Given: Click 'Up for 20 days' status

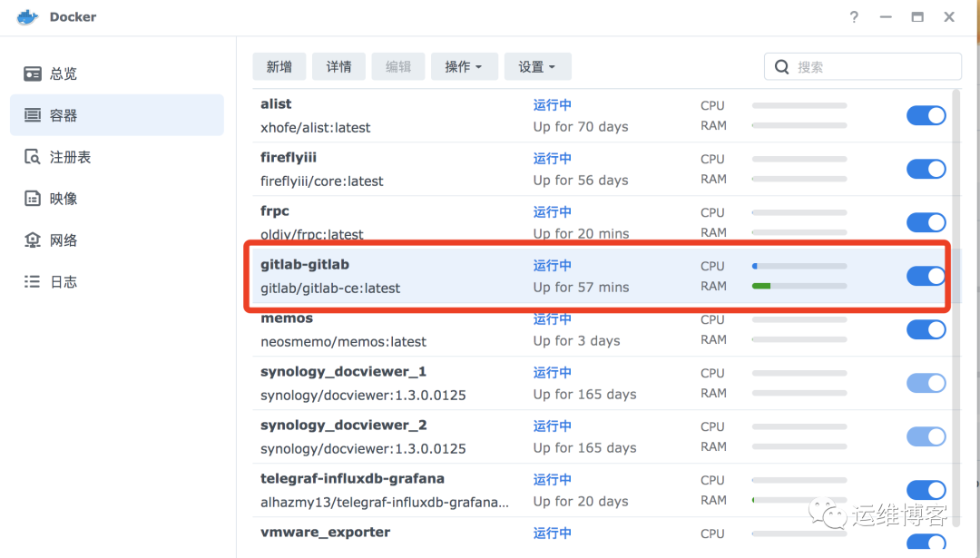Looking at the screenshot, I should pos(581,502).
